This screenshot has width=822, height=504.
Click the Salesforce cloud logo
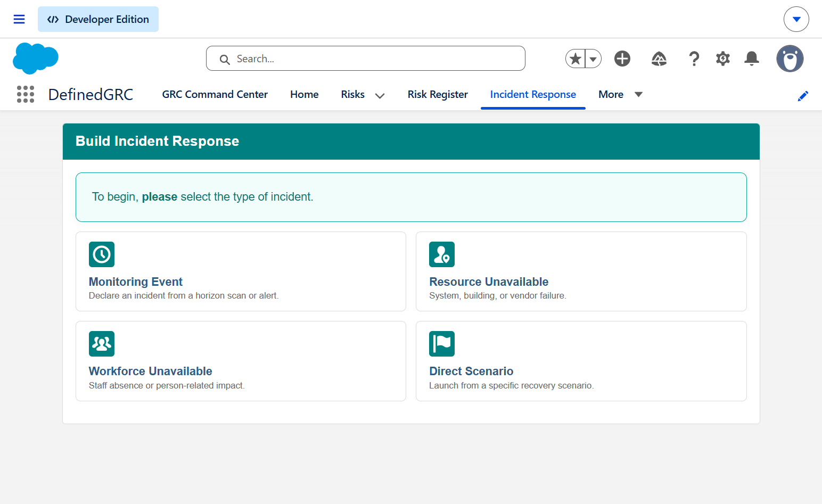point(36,59)
